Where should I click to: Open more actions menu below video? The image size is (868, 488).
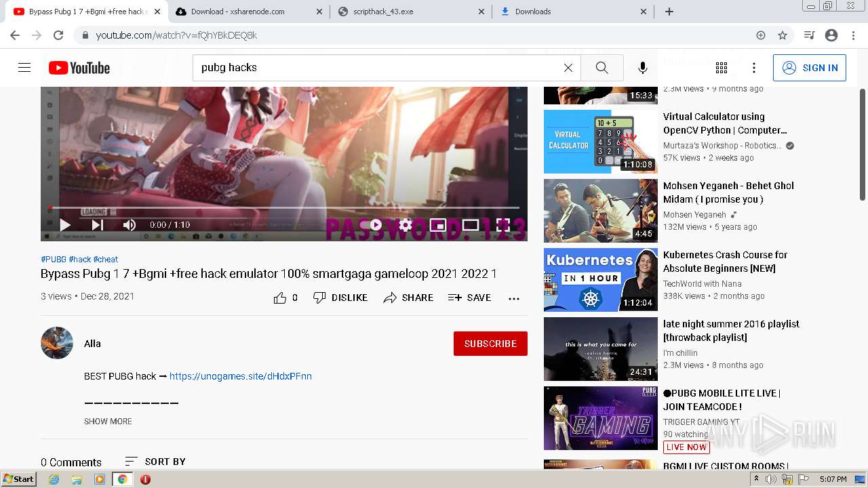click(x=514, y=298)
